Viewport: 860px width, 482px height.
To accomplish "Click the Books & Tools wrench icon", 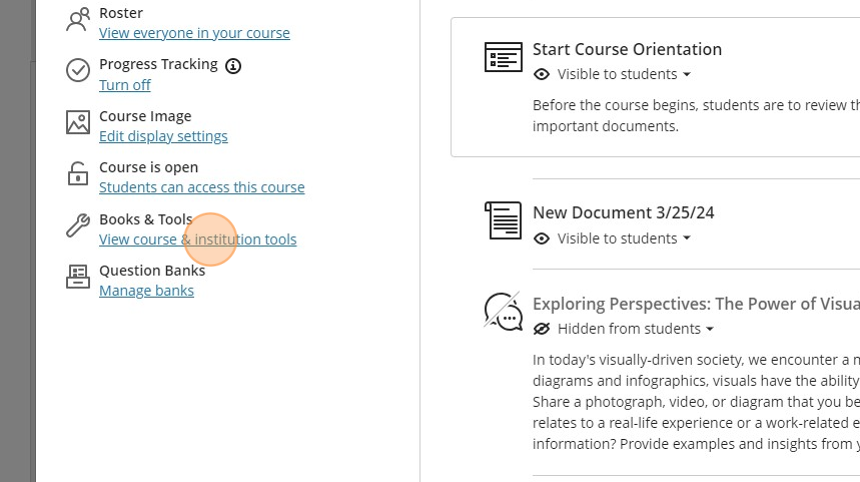I will point(77,226).
